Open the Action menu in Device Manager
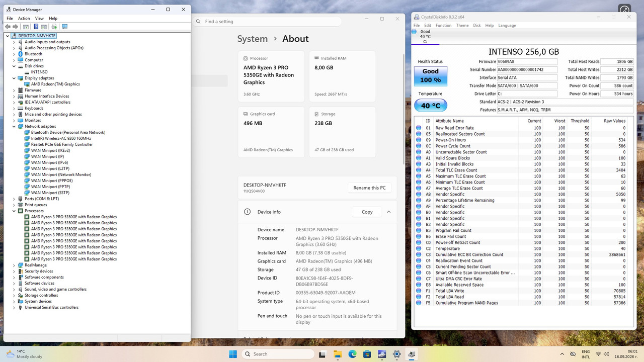The image size is (644, 362). point(24,18)
